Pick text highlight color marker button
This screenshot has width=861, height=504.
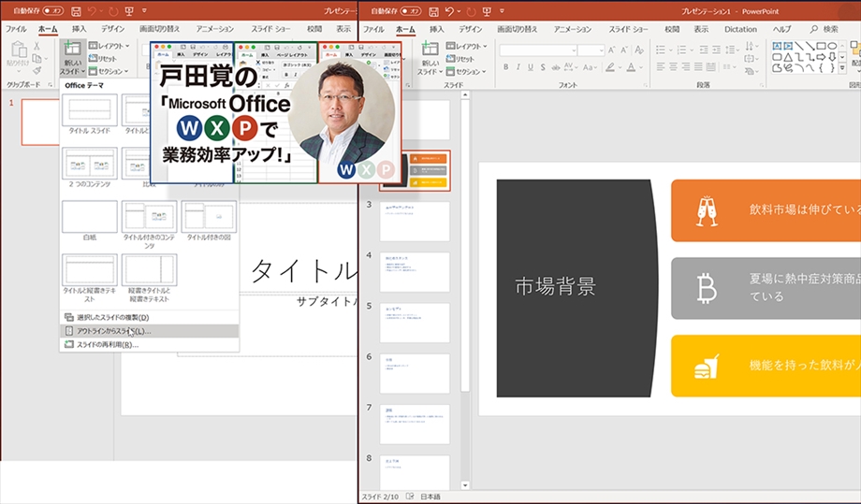click(611, 67)
